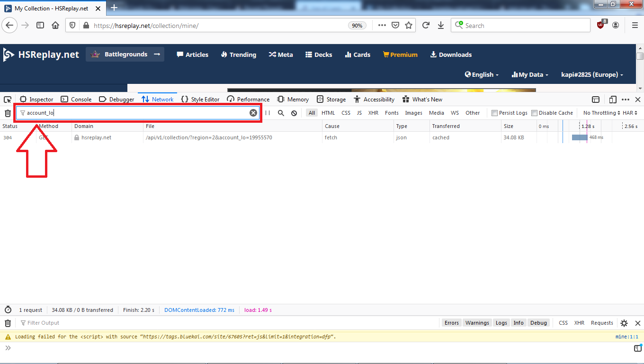644x364 pixels.
Task: Expand the My Data dropdown
Action: [x=530, y=74]
